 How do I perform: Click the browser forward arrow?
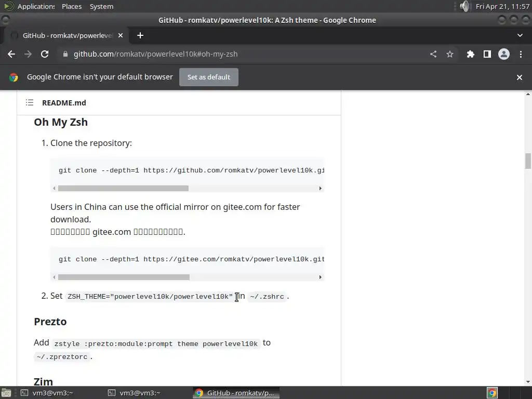point(28,54)
